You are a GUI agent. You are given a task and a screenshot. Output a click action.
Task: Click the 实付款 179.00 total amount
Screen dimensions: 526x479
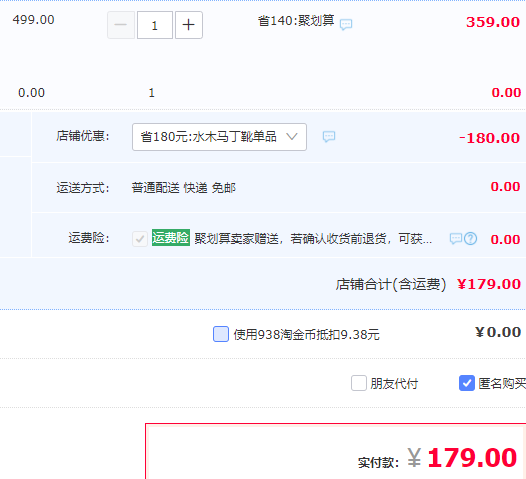click(472, 458)
